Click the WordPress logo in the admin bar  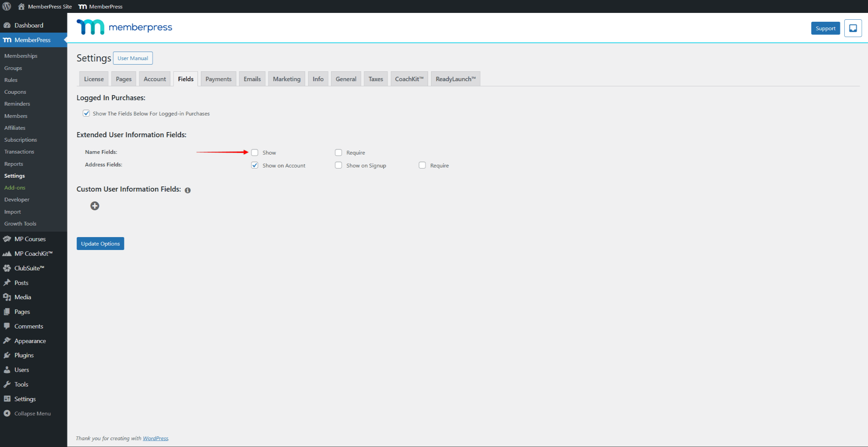coord(6,6)
